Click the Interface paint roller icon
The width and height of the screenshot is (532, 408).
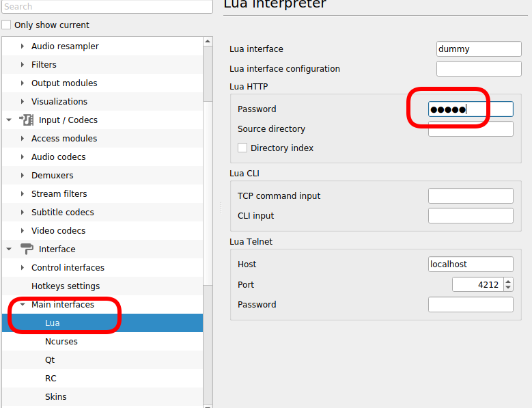click(x=27, y=249)
